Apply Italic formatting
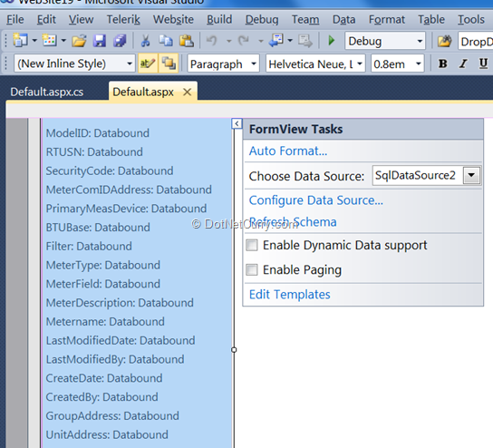 (463, 63)
